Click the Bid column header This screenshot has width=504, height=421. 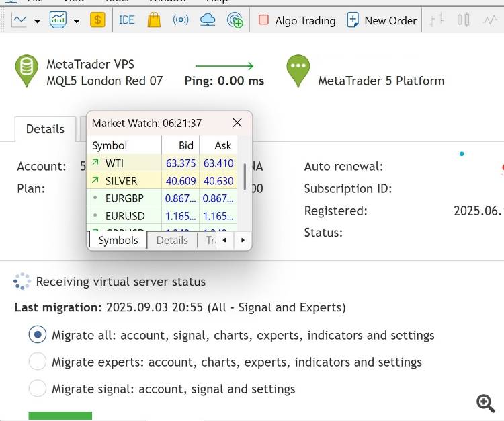pyautogui.click(x=181, y=145)
